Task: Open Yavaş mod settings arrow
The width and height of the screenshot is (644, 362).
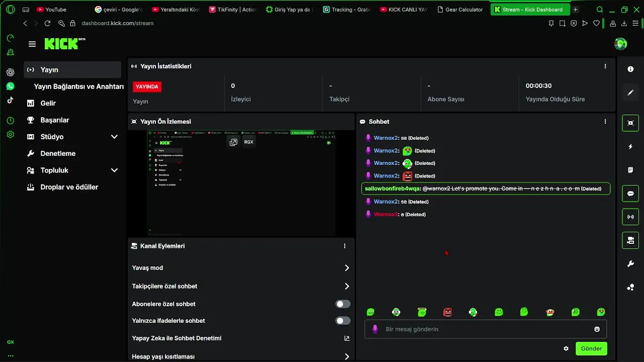Action: coord(347,268)
